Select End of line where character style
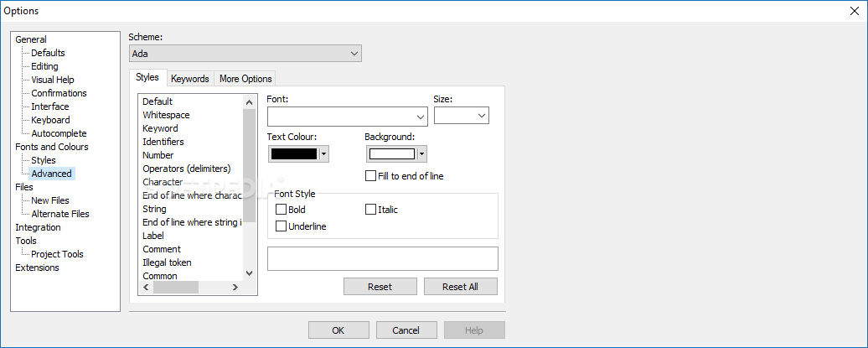This screenshot has width=868, height=348. click(x=192, y=195)
